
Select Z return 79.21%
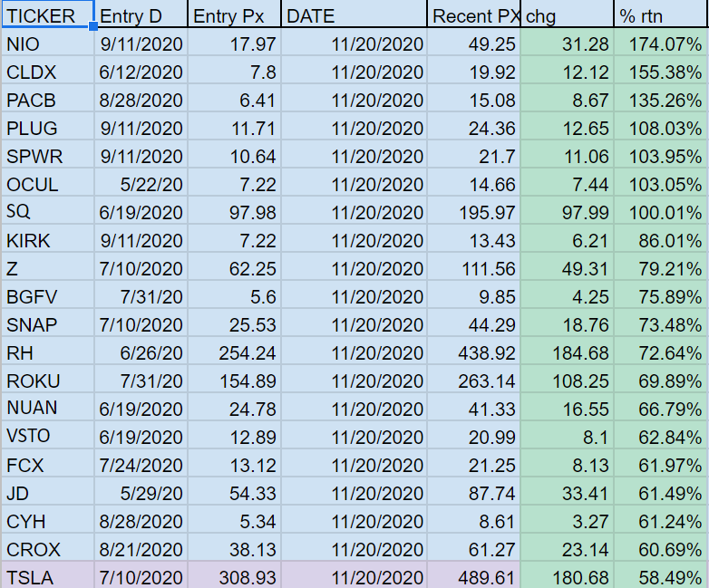661,266
